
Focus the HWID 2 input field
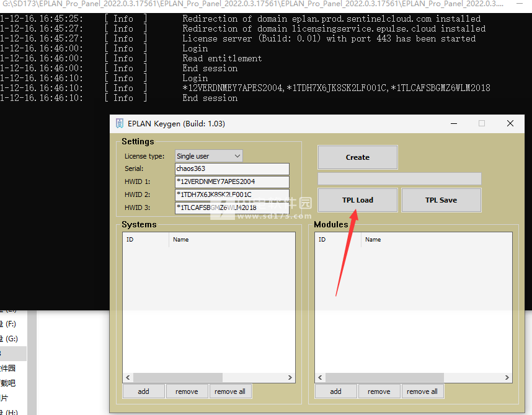(232, 194)
